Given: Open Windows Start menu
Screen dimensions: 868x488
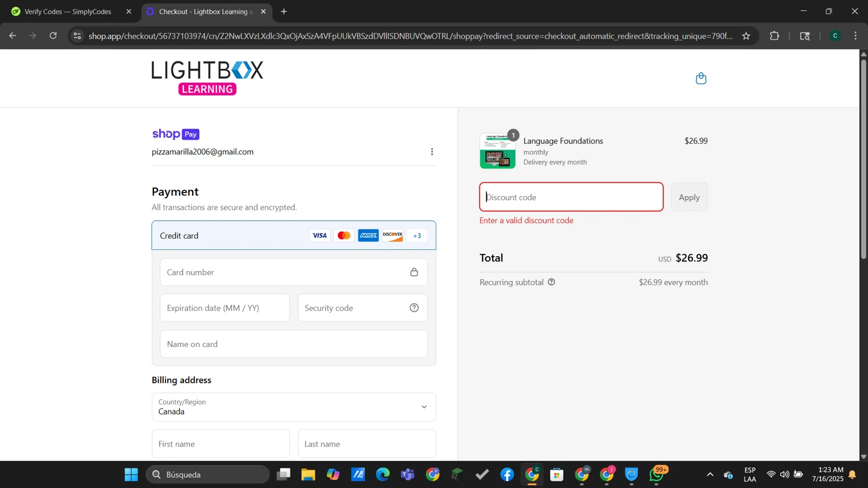Looking at the screenshot, I should pos(131,475).
